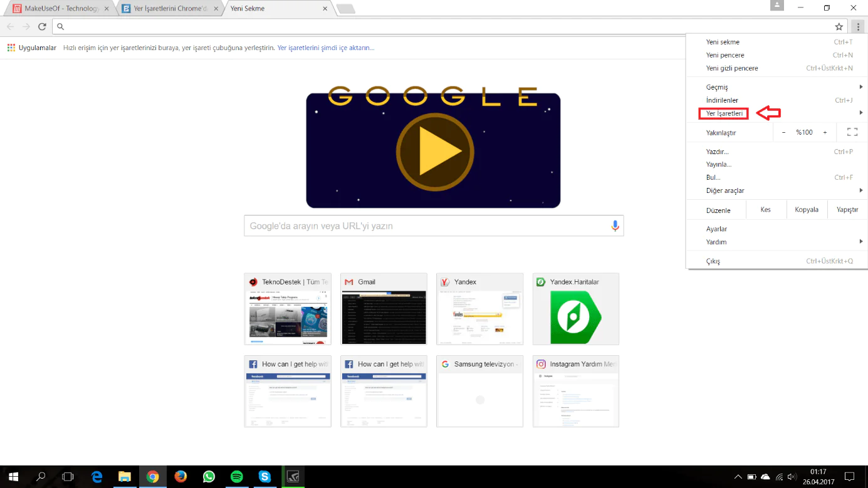Expand the Yardım submenu
868x488 pixels.
[777, 242]
